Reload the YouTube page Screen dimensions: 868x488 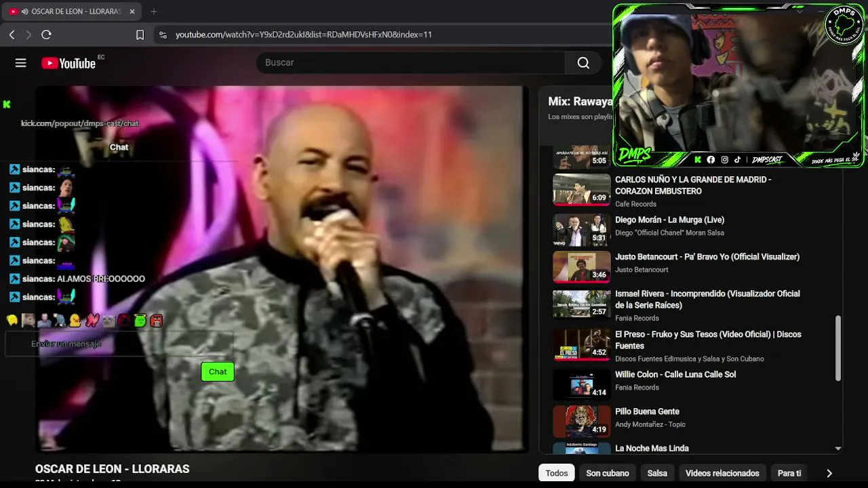pyautogui.click(x=46, y=35)
